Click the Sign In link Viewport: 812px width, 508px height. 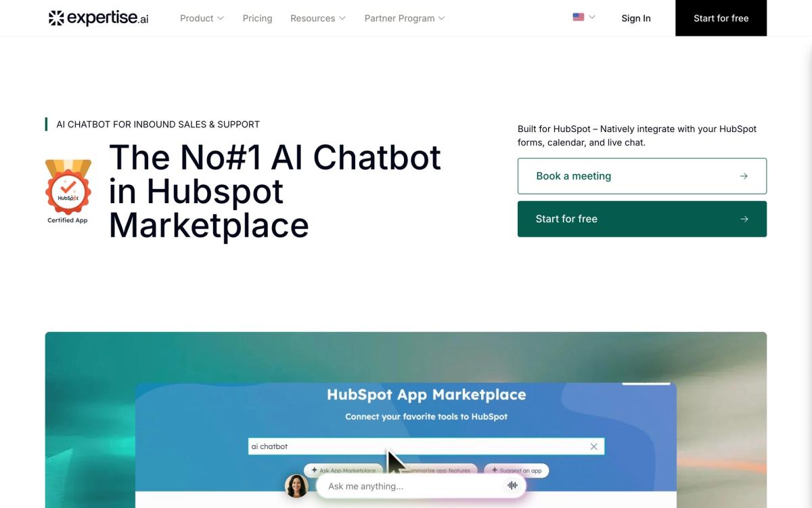636,18
